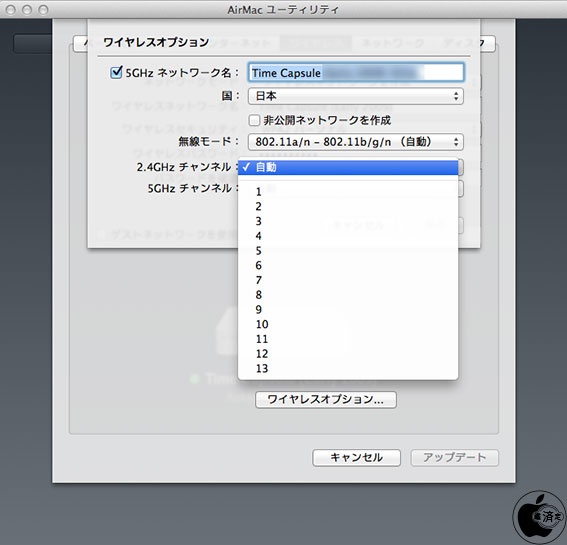Screen dimensions: 567x545
Task: Select channel 5 from the list
Action: click(x=348, y=251)
